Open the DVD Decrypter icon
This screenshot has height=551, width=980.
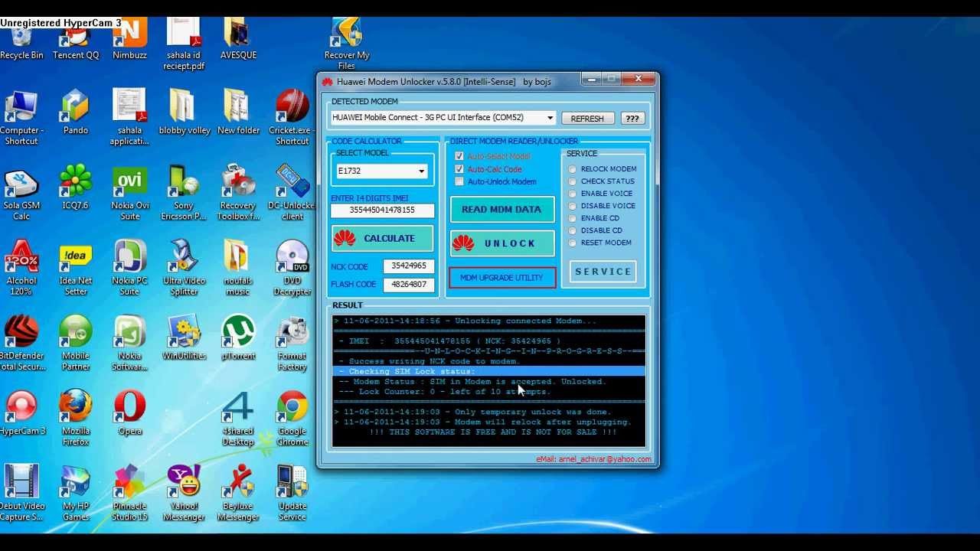[x=292, y=267]
